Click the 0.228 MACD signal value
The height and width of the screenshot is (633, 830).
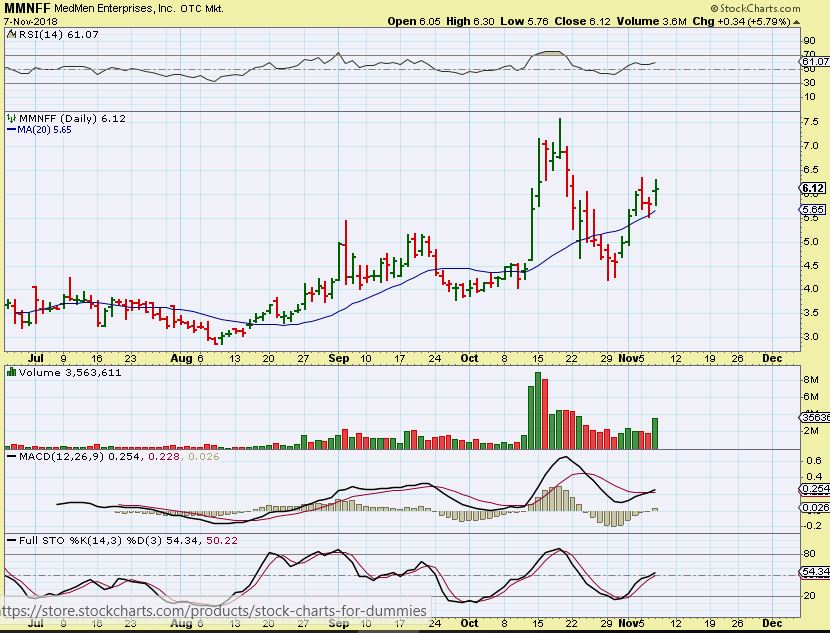pyautogui.click(x=164, y=456)
